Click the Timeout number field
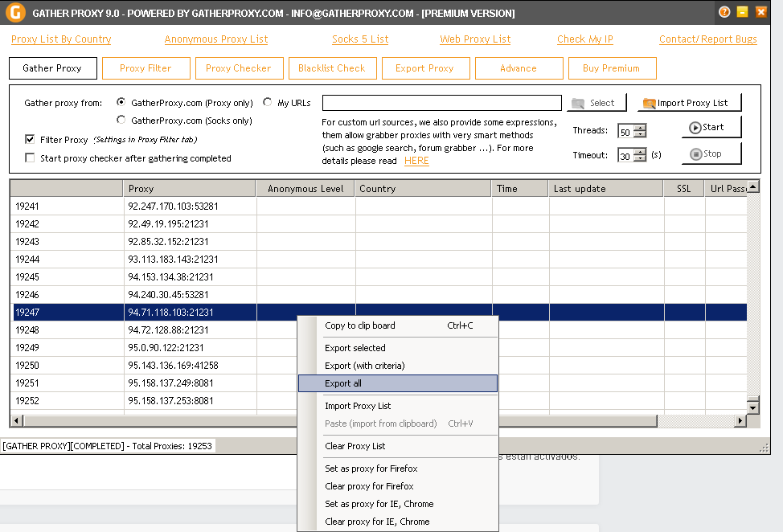Viewport: 783px width, 532px height. pyautogui.click(x=625, y=155)
